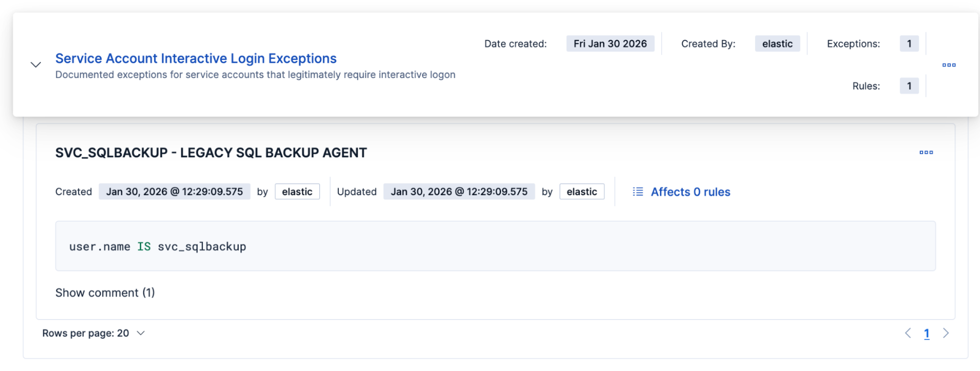980x371 pixels.
Task: Click the Fri Jan 30 2026 date badge
Action: click(610, 44)
